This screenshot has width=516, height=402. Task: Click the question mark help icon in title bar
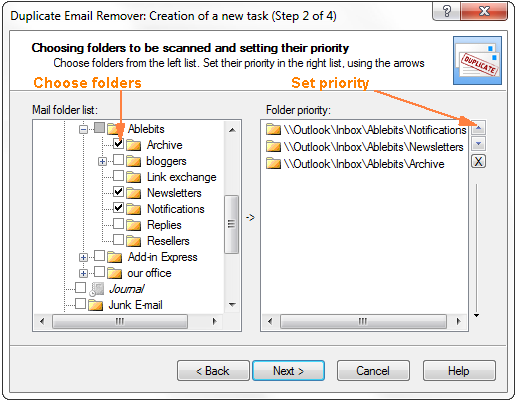click(446, 12)
